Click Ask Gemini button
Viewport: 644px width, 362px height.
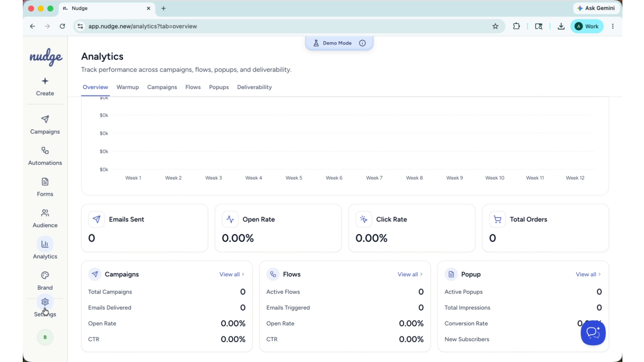point(596,8)
